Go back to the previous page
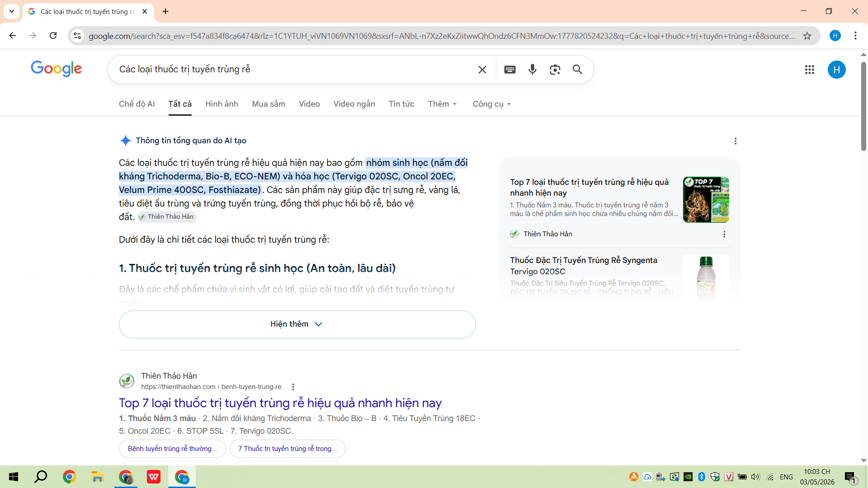 [x=13, y=36]
